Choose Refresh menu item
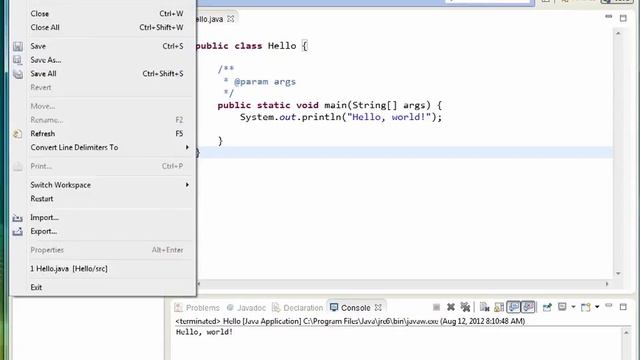Image resolution: width=640 pixels, height=360 pixels. click(102, 133)
